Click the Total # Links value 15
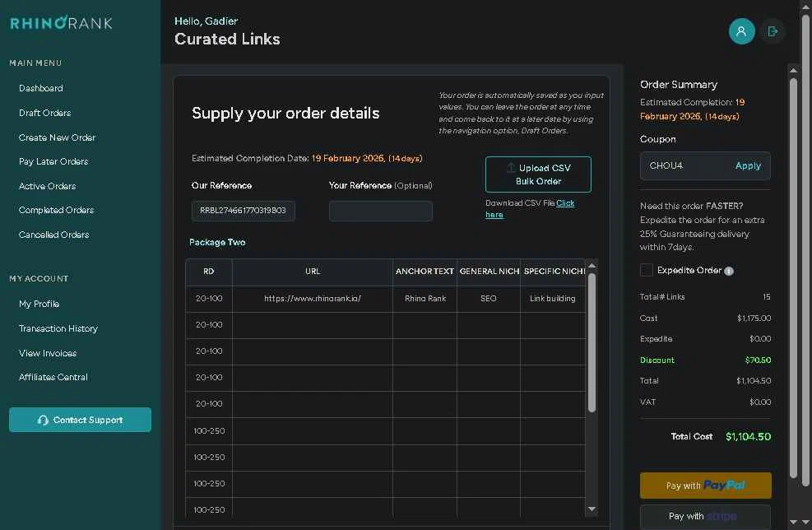Screen dimensions: 812x530 (767, 297)
